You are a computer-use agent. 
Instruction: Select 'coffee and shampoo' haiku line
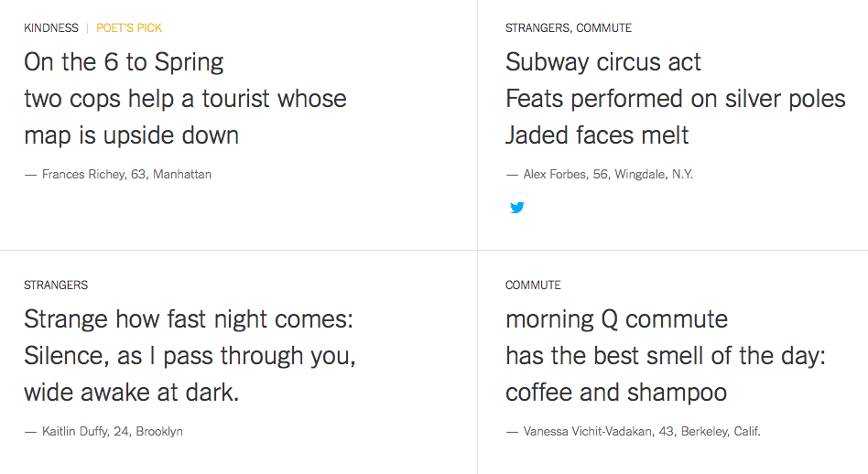coord(615,393)
